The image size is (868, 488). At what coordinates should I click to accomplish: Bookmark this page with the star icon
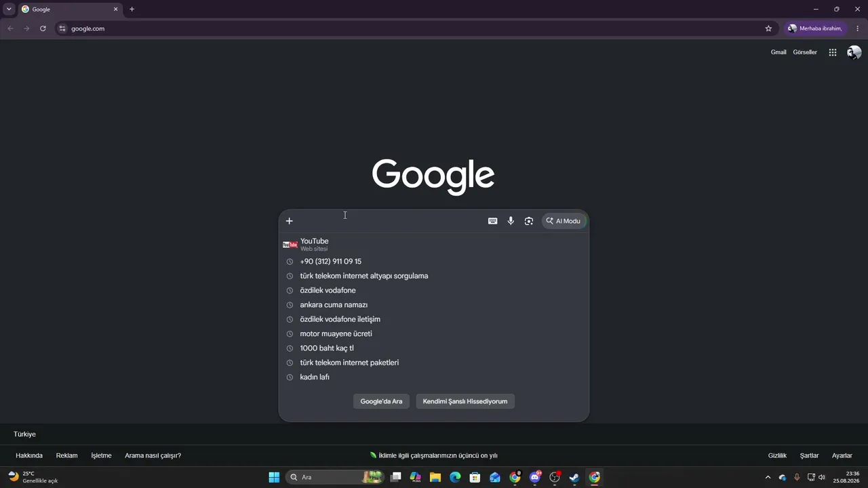click(x=768, y=28)
